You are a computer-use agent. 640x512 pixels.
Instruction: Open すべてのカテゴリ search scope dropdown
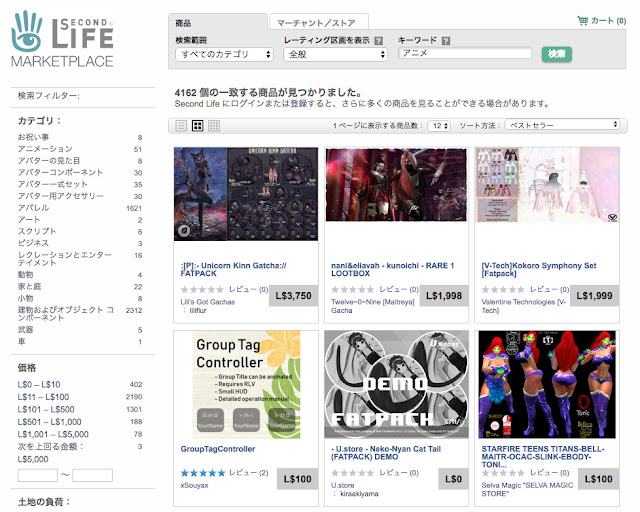point(224,54)
